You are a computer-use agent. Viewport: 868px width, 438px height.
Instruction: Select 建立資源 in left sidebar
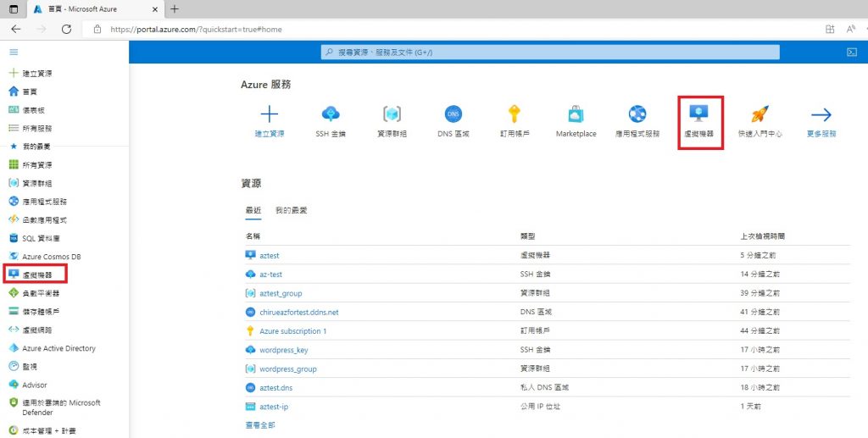(x=37, y=73)
